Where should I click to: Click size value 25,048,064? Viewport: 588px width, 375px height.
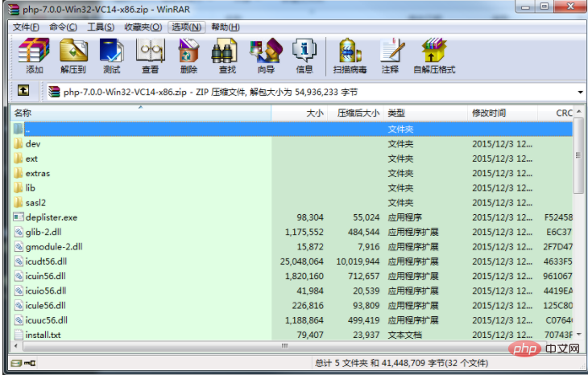coord(301,262)
